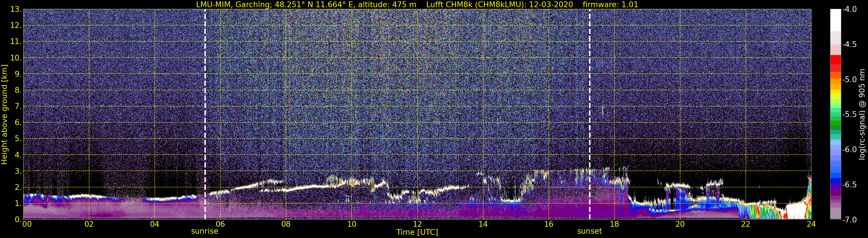
Task: Click the time axis tick label '16'
Action: [548, 224]
